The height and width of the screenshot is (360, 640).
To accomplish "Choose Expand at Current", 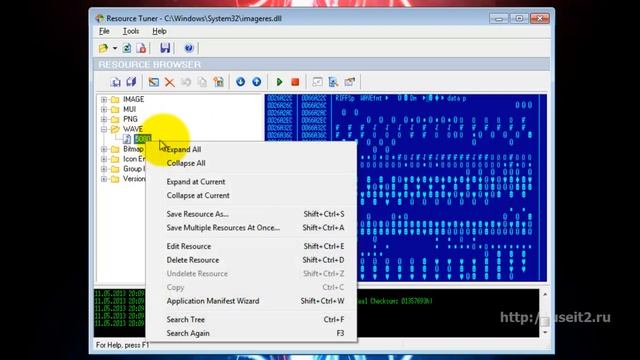I will coord(251,182).
